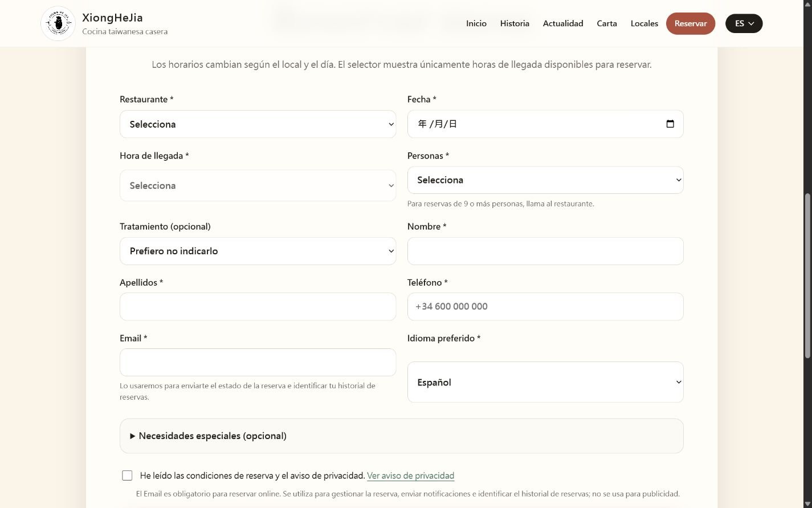Focus the Email input field
812x508 pixels.
coord(258,363)
